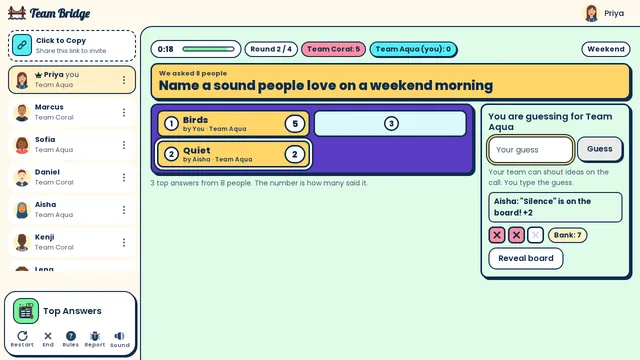
Task: Open the Rules help icon
Action: (x=71, y=339)
